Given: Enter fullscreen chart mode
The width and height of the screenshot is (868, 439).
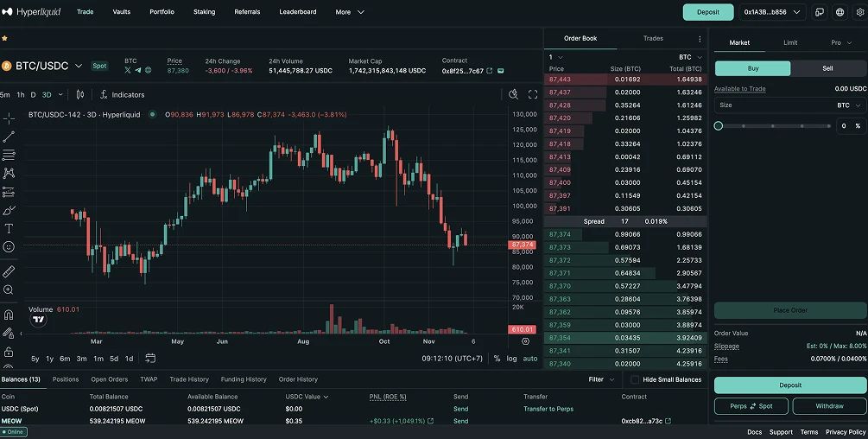Looking at the screenshot, I should tap(533, 94).
